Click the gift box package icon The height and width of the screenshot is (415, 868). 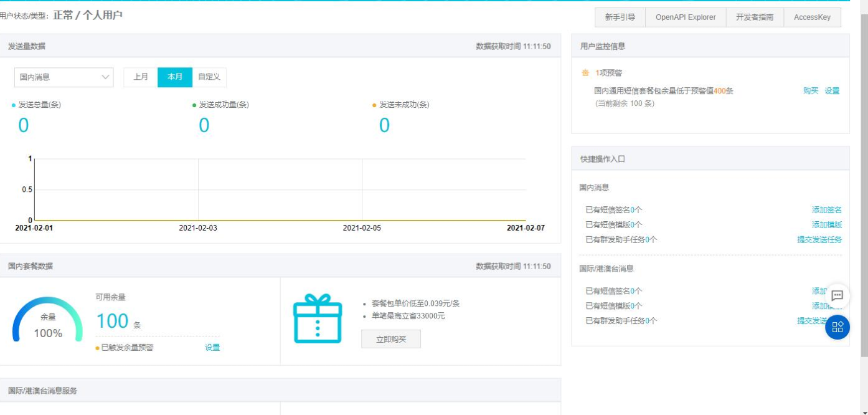point(318,318)
